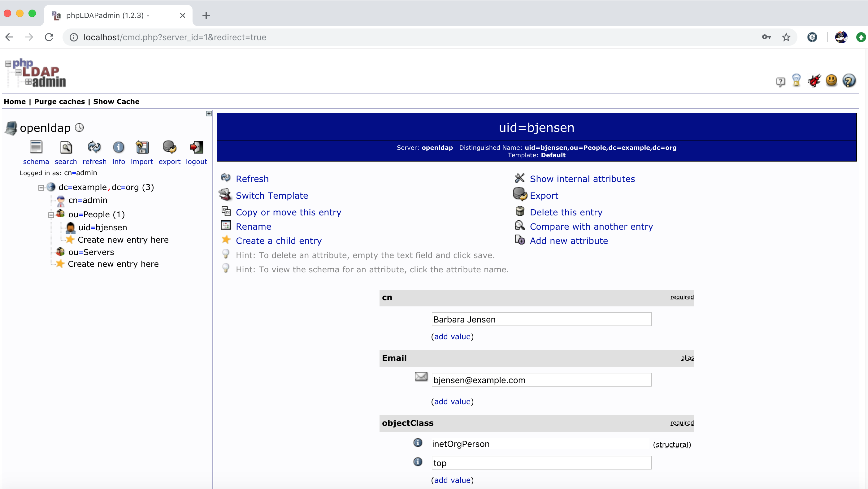This screenshot has height=489, width=868.
Task: Select the Barbara Jensen cn input field
Action: coord(541,319)
